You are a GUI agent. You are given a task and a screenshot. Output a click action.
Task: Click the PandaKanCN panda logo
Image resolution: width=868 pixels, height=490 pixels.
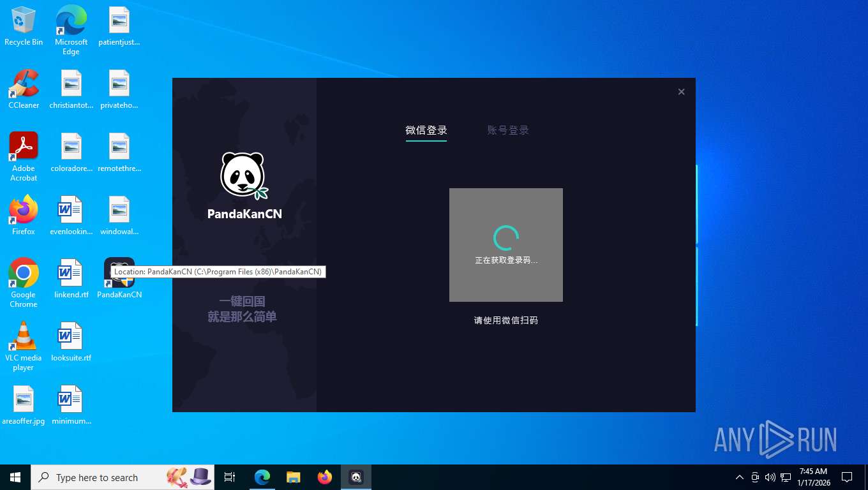click(x=244, y=176)
